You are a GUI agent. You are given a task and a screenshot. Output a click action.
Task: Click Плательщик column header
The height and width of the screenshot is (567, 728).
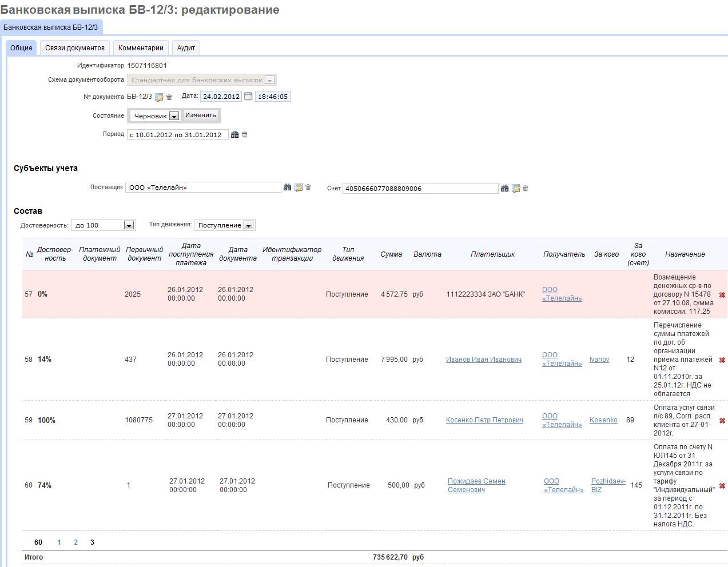coord(493,254)
